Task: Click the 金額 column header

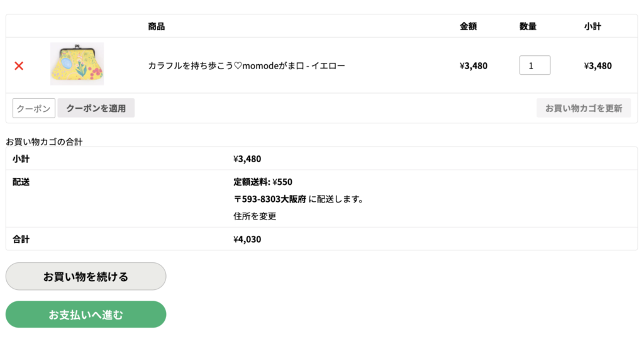Action: click(469, 26)
